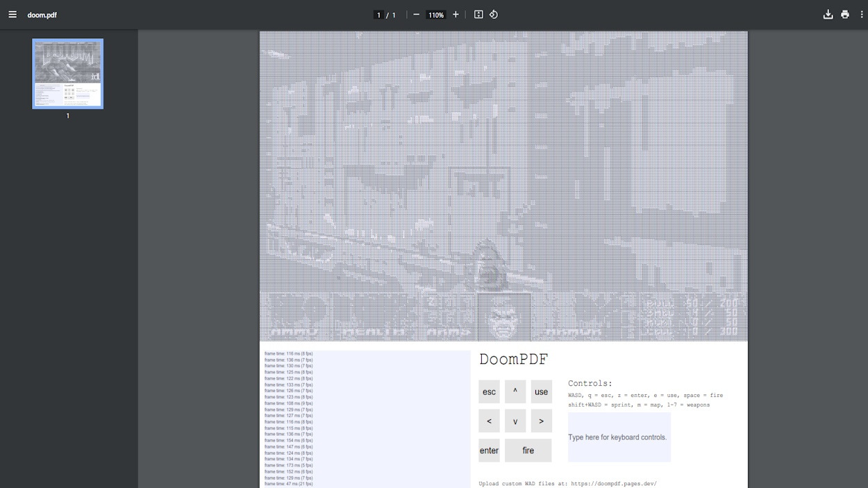Image resolution: width=868 pixels, height=488 pixels.
Task: Click the zoom in plus icon
Action: coord(456,15)
